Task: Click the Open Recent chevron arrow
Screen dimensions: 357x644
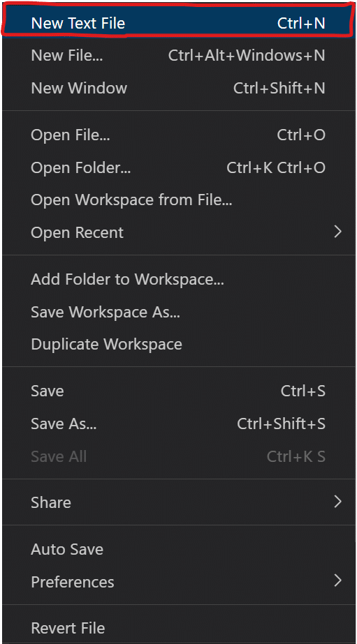Action: coord(337,232)
